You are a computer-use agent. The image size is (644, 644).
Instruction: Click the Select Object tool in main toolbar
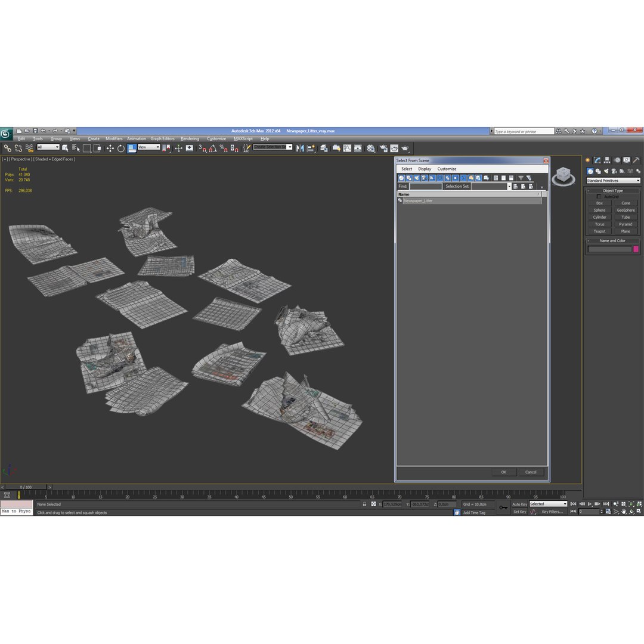click(x=65, y=148)
